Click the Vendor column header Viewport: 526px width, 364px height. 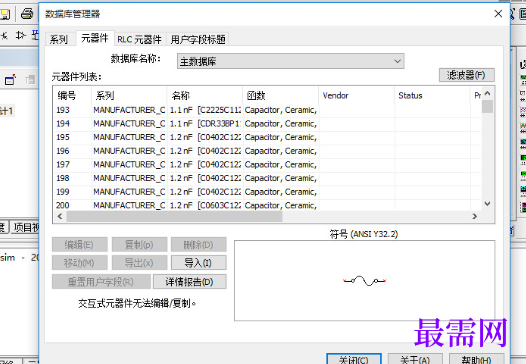click(356, 96)
